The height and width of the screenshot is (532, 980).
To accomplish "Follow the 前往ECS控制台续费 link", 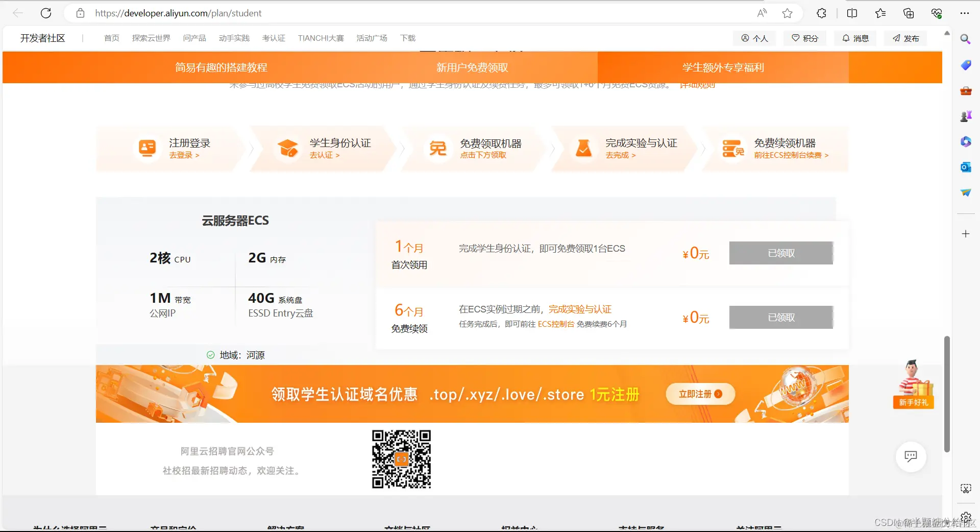I will [791, 155].
